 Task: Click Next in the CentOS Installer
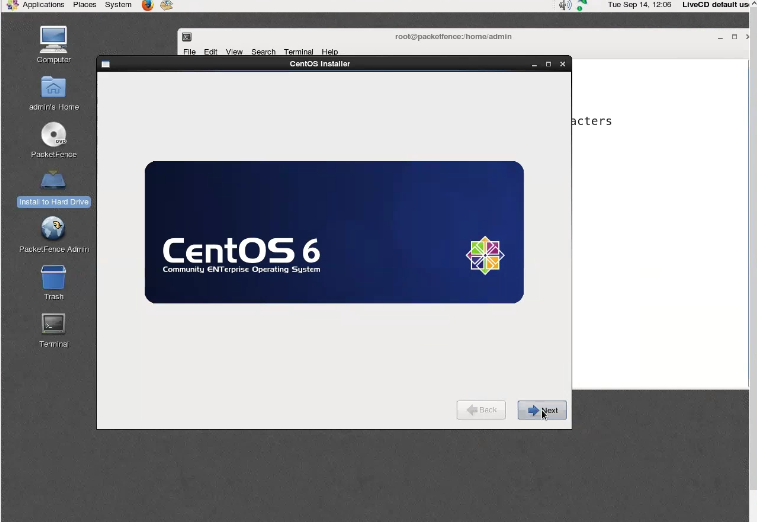click(542, 410)
